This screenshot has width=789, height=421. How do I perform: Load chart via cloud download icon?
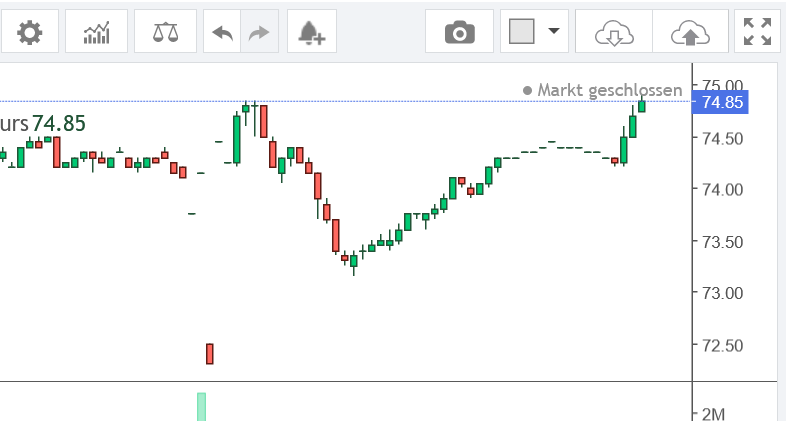(614, 33)
